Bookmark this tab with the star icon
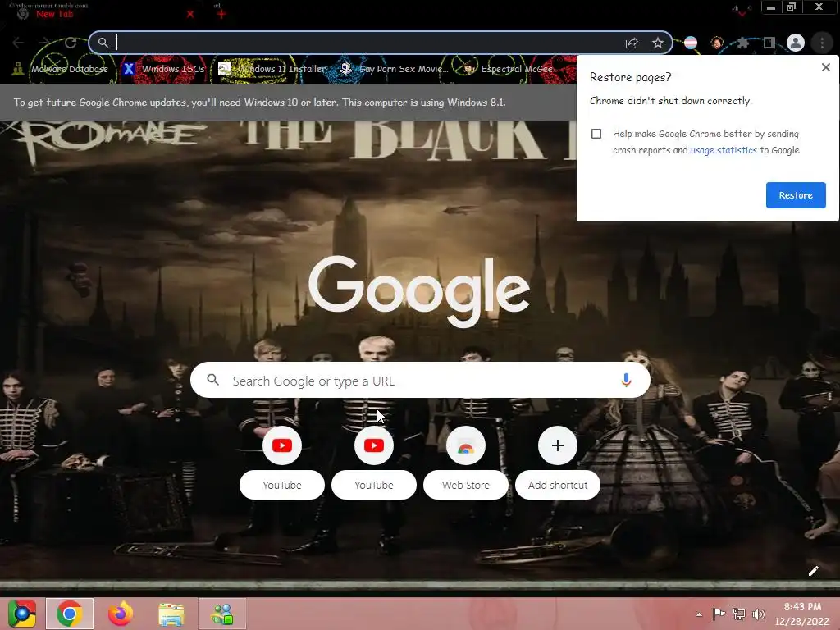This screenshot has height=630, width=840. pyautogui.click(x=658, y=43)
